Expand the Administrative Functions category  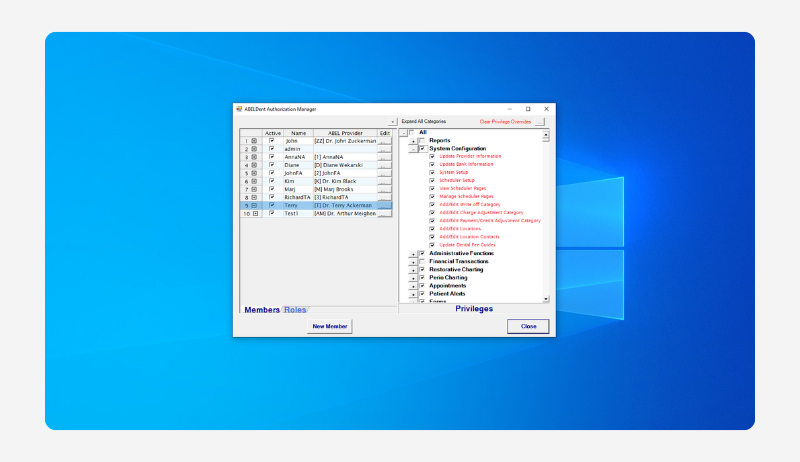[x=413, y=254]
